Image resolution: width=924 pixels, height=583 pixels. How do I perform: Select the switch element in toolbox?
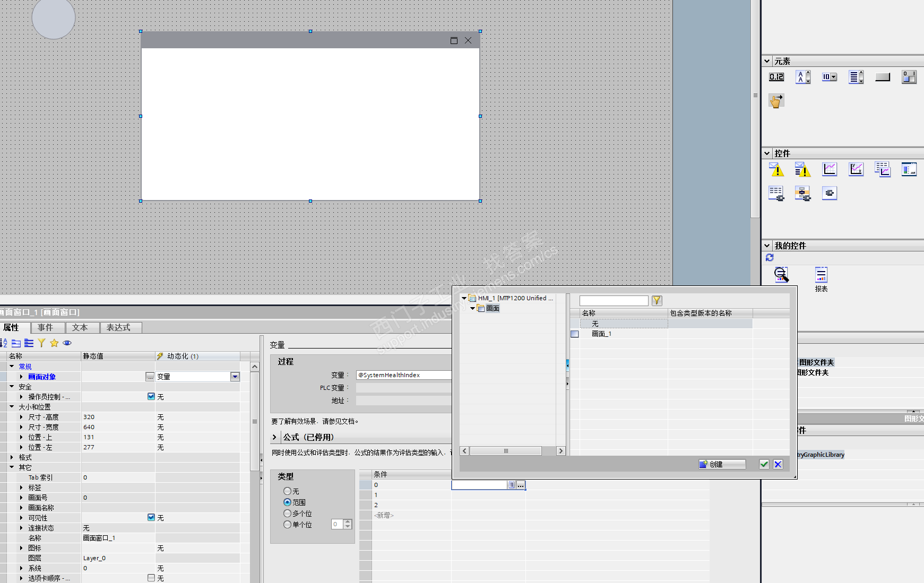point(909,77)
